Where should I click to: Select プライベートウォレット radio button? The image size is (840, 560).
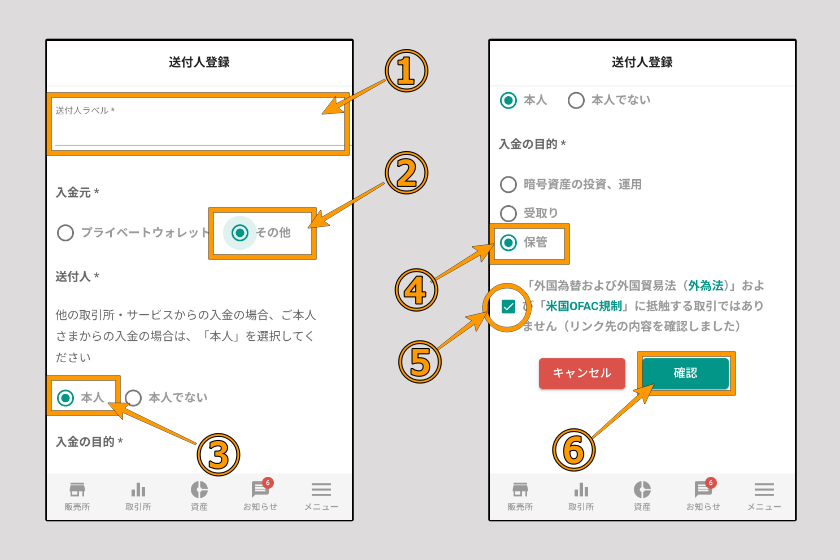point(65,233)
